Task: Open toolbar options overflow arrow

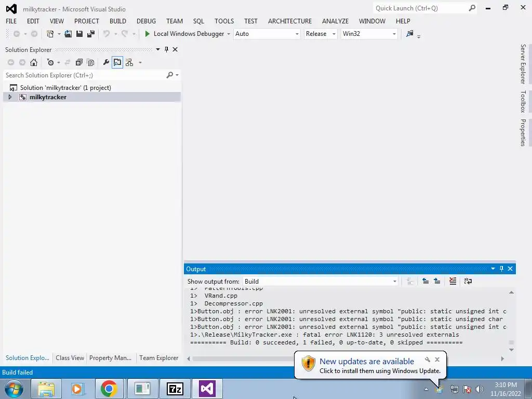Action: [419, 36]
